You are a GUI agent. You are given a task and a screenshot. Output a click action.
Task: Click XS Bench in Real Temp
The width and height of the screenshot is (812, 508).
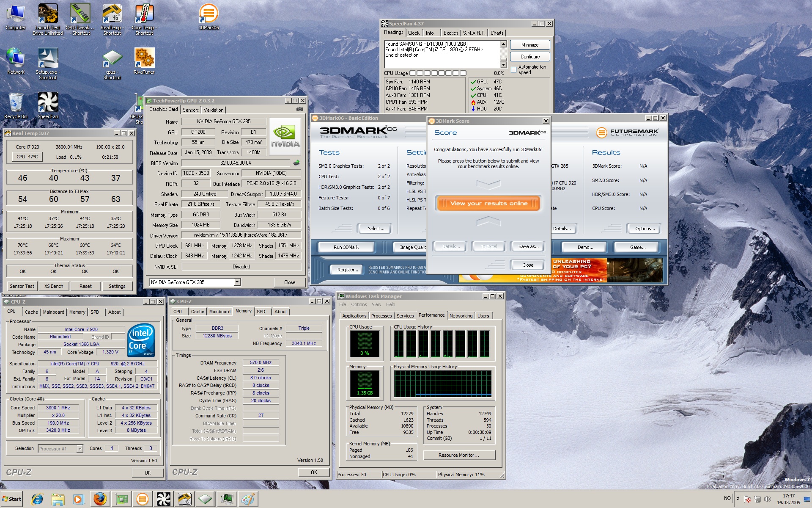[x=54, y=286]
